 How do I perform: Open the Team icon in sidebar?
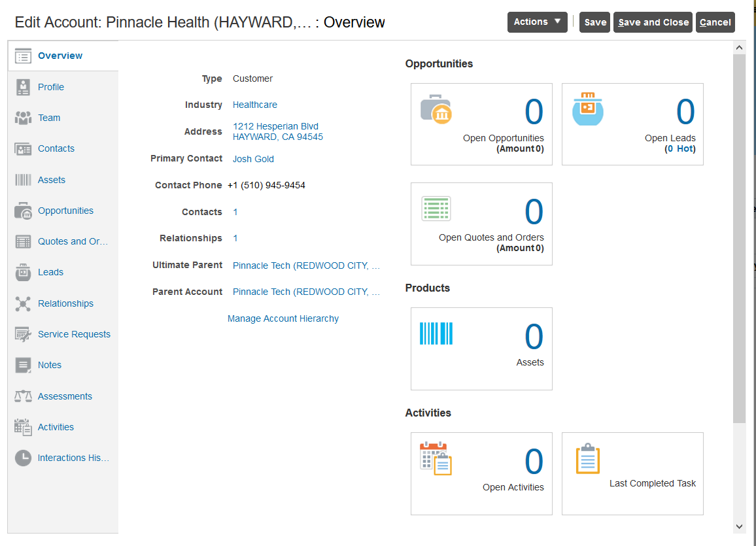point(23,118)
